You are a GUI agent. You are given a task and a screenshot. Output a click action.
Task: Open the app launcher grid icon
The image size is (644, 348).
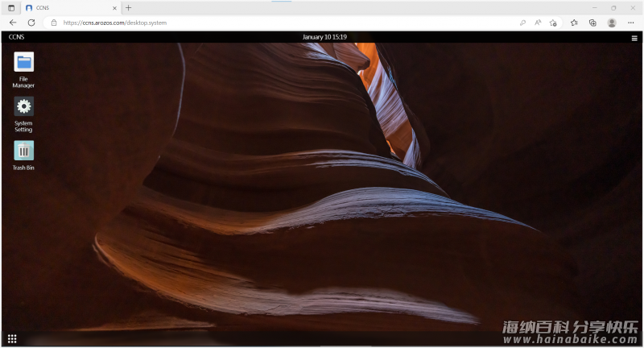[x=12, y=338]
